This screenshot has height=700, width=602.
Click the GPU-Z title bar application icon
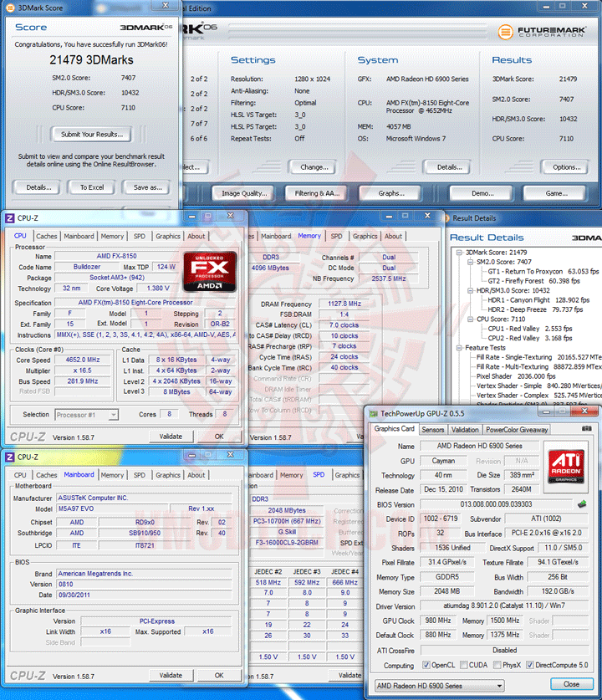tap(374, 414)
